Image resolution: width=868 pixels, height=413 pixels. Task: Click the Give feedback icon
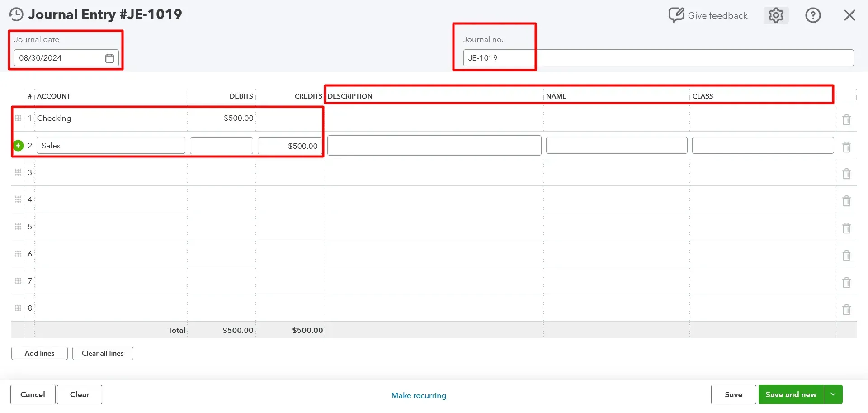676,15
